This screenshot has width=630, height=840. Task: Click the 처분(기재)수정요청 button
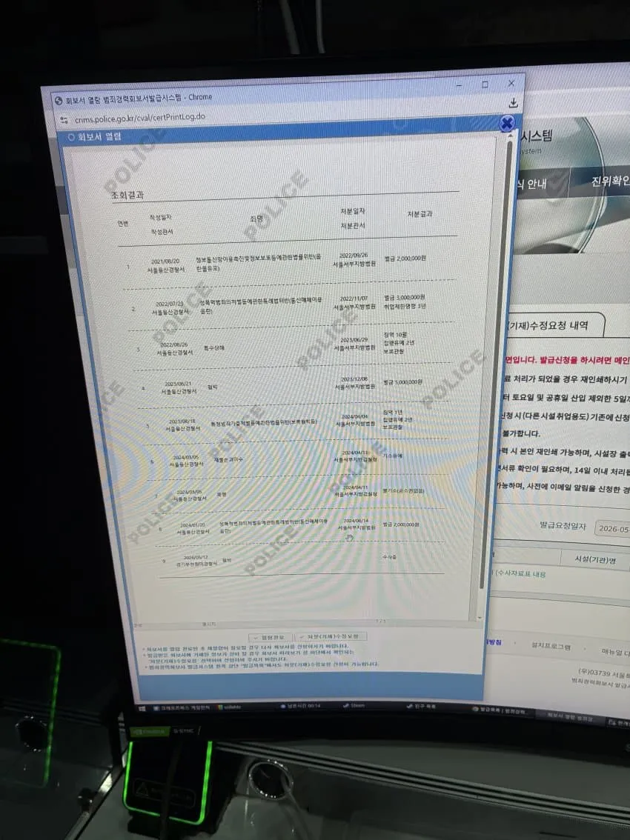pos(331,636)
